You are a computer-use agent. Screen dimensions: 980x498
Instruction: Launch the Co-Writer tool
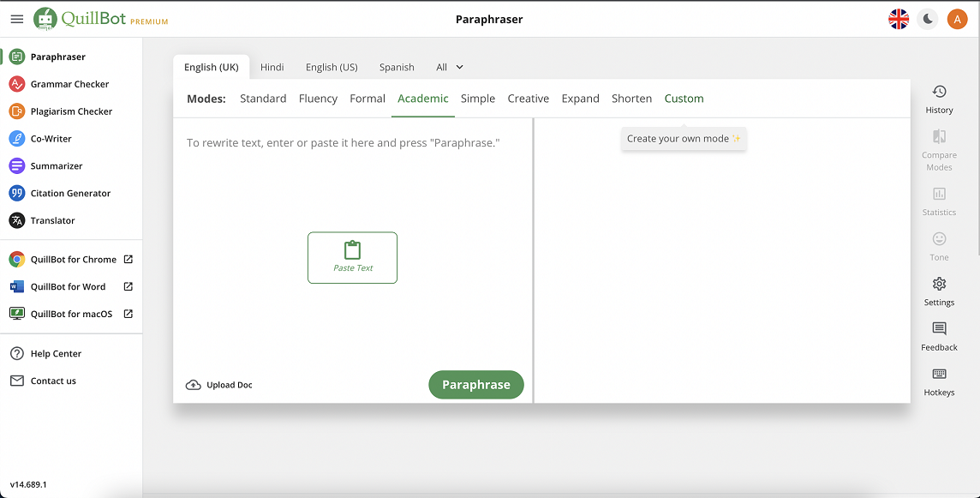[51, 139]
